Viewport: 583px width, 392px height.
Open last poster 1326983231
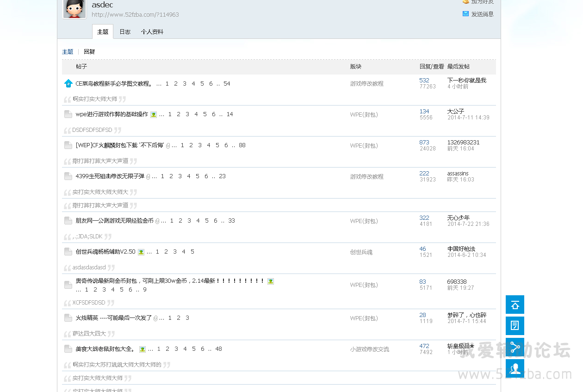[464, 143]
